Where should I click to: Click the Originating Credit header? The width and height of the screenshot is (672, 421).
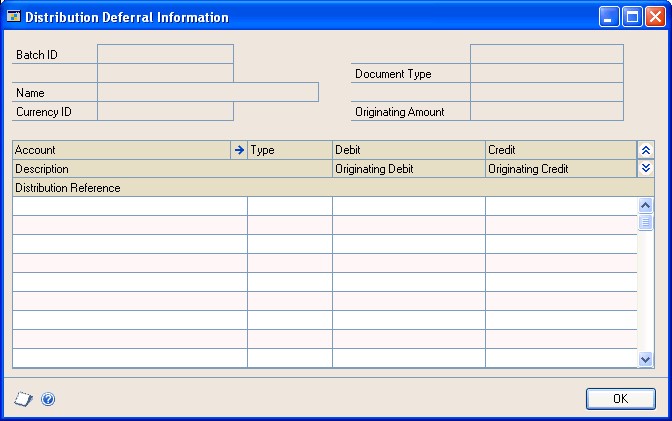click(561, 169)
